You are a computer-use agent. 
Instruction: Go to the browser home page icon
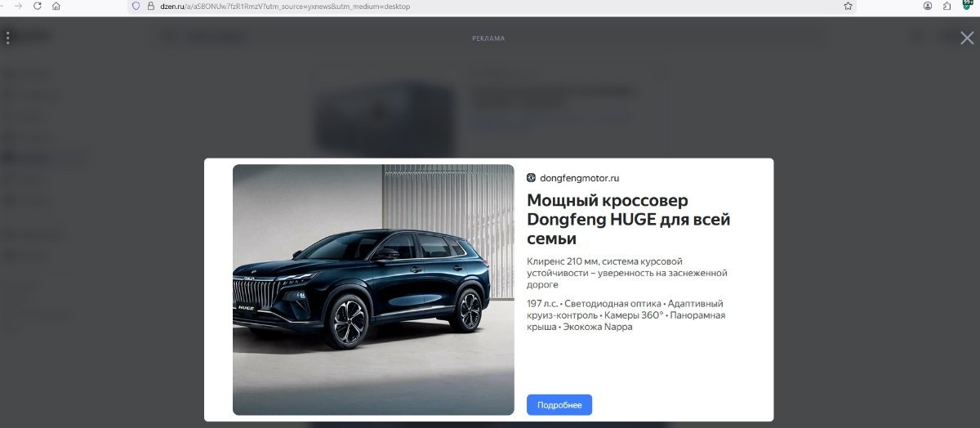tap(56, 6)
